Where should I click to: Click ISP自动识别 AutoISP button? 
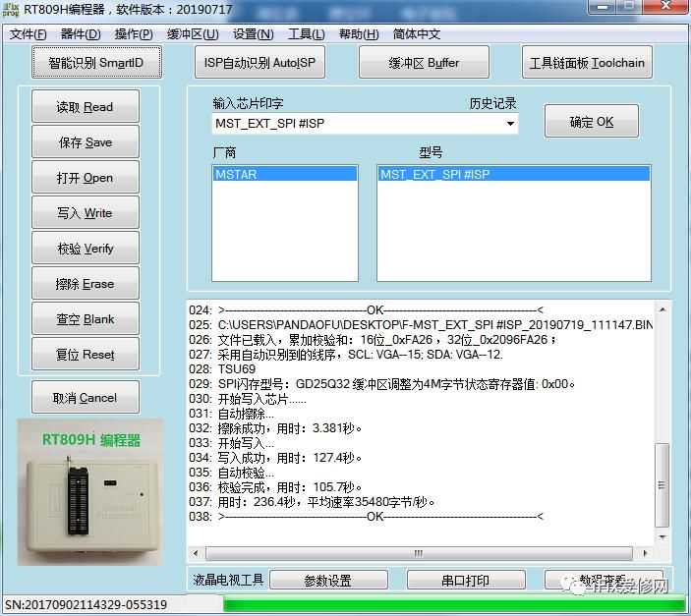259,63
